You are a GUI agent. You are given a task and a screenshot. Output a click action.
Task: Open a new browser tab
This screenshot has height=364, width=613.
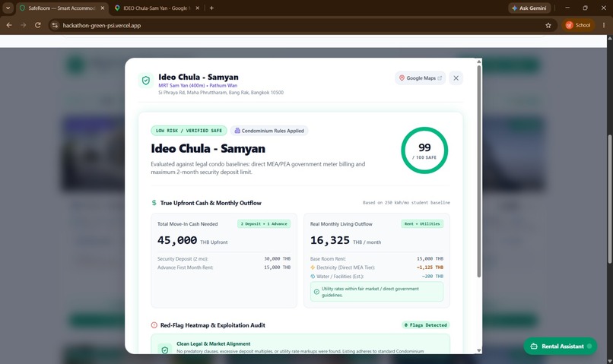click(211, 8)
